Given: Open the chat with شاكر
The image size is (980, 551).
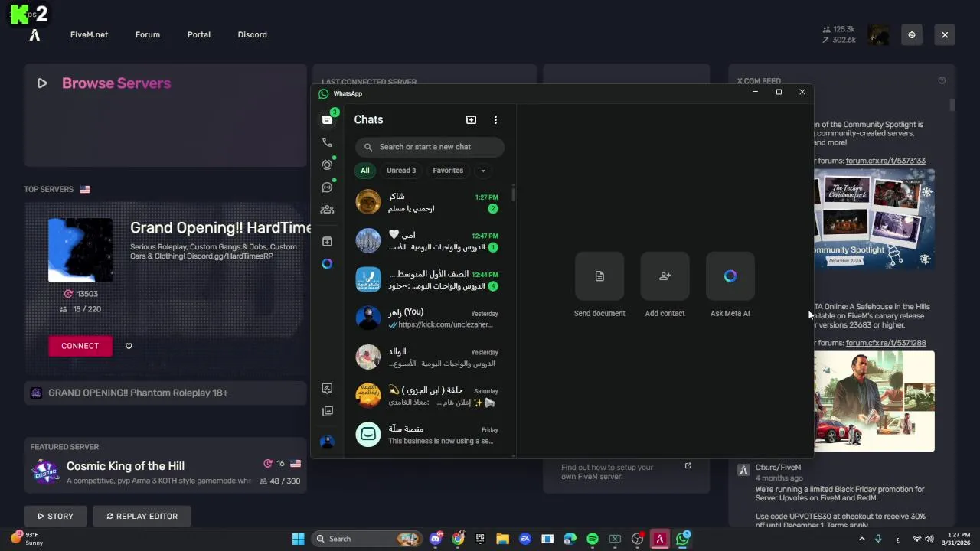Looking at the screenshot, I should coord(428,202).
